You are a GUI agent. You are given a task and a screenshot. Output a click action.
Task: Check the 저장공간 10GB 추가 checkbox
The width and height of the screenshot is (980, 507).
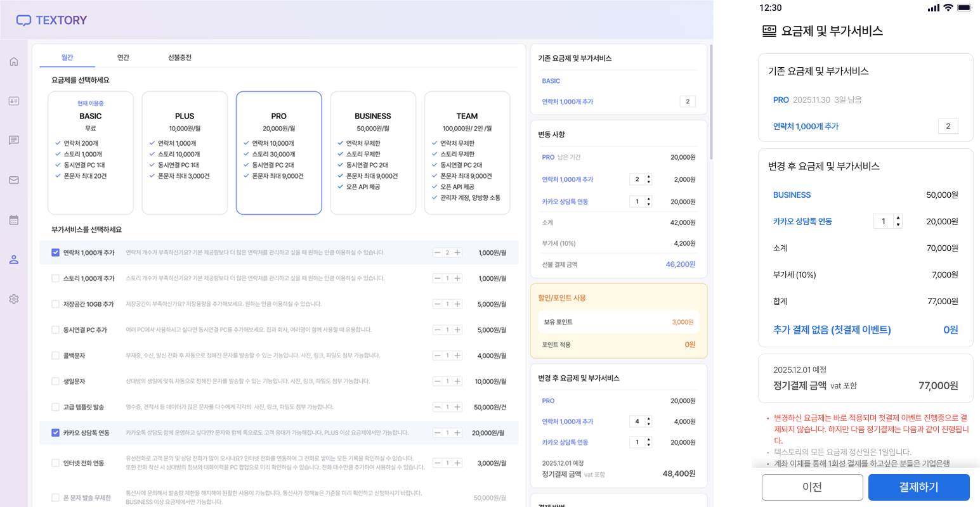tap(55, 304)
